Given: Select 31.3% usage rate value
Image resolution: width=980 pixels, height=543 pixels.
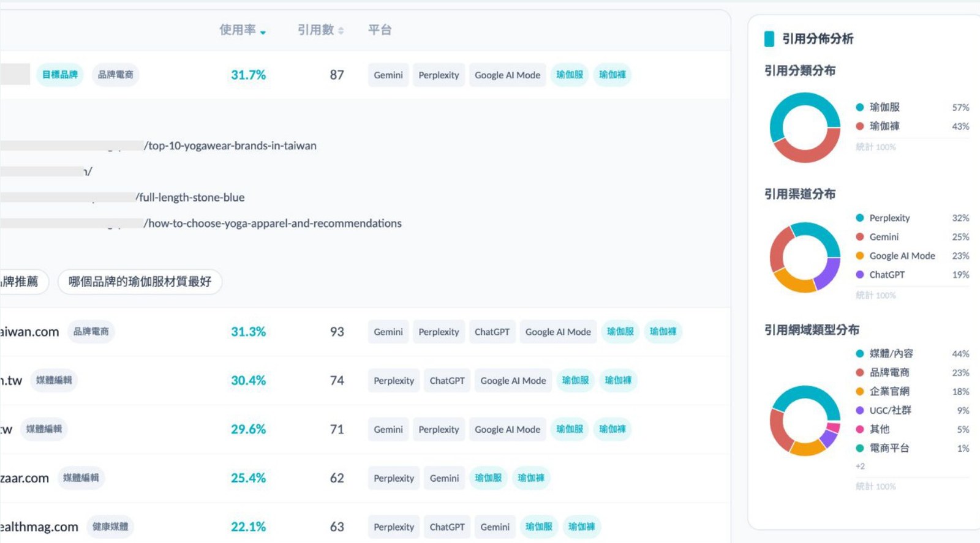Looking at the screenshot, I should [x=248, y=332].
